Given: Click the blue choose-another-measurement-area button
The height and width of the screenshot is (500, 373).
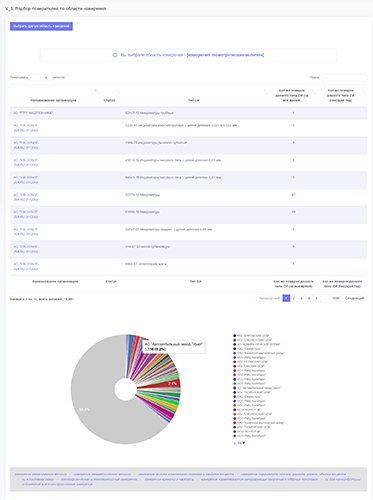Looking at the screenshot, I should (x=41, y=26).
